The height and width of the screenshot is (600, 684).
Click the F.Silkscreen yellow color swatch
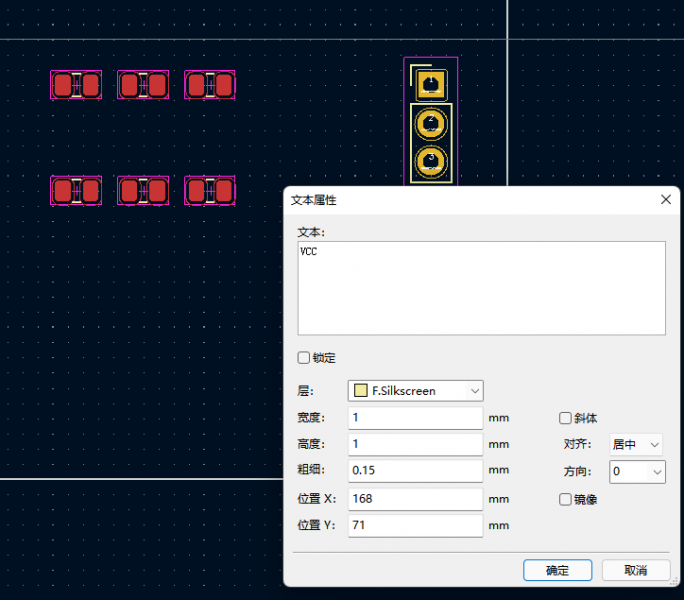tap(360, 391)
